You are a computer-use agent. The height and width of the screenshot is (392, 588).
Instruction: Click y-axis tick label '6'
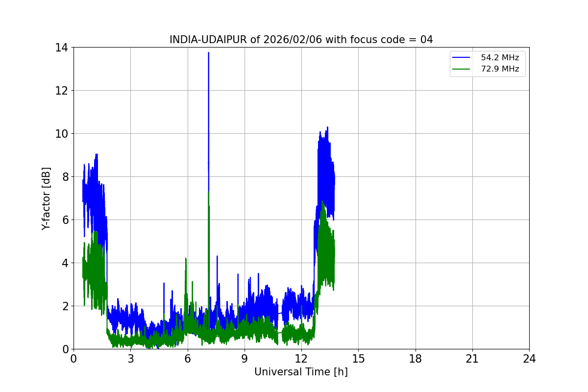65,220
